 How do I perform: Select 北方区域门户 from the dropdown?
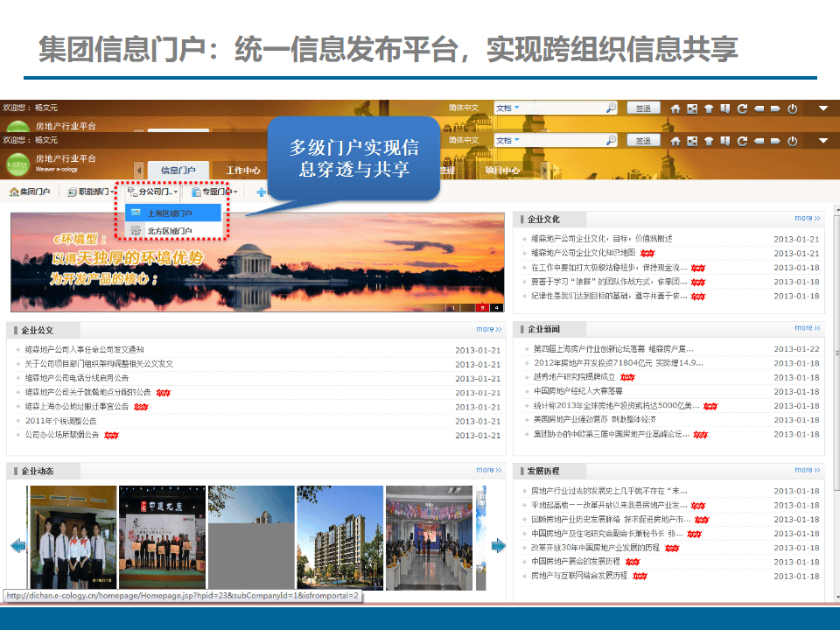point(173,231)
